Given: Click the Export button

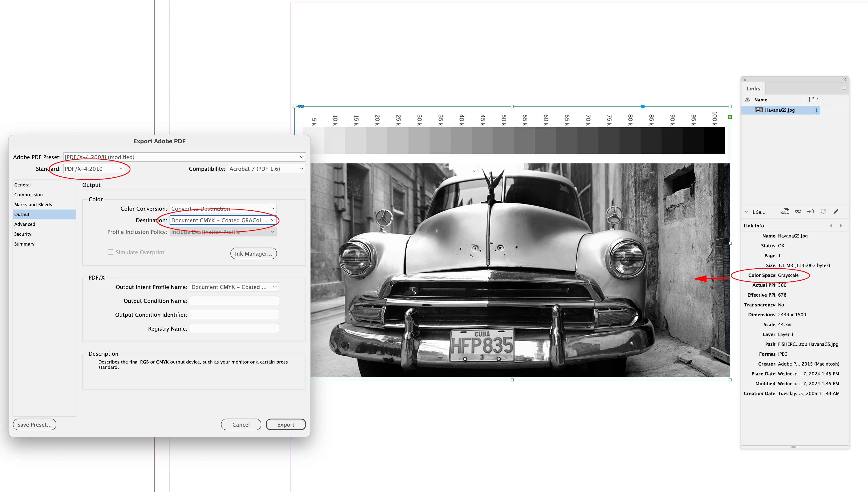Looking at the screenshot, I should (286, 424).
